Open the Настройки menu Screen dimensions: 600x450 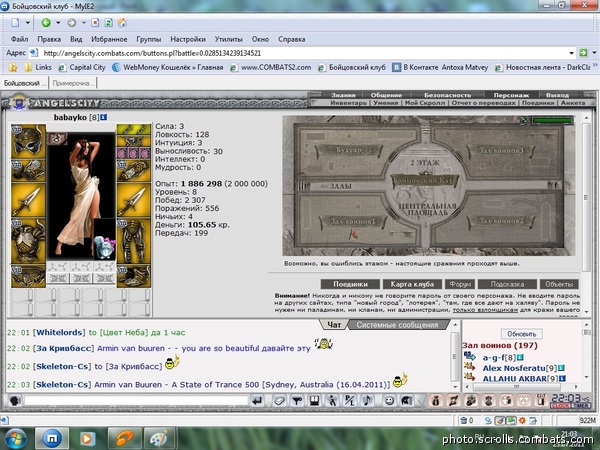(188, 39)
